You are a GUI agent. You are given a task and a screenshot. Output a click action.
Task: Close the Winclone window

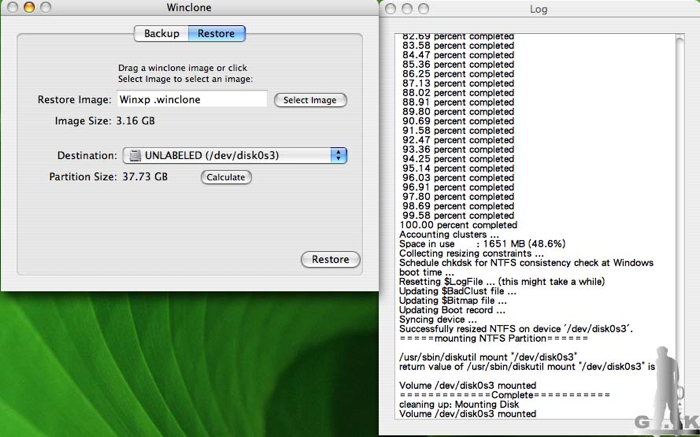[x=12, y=7]
